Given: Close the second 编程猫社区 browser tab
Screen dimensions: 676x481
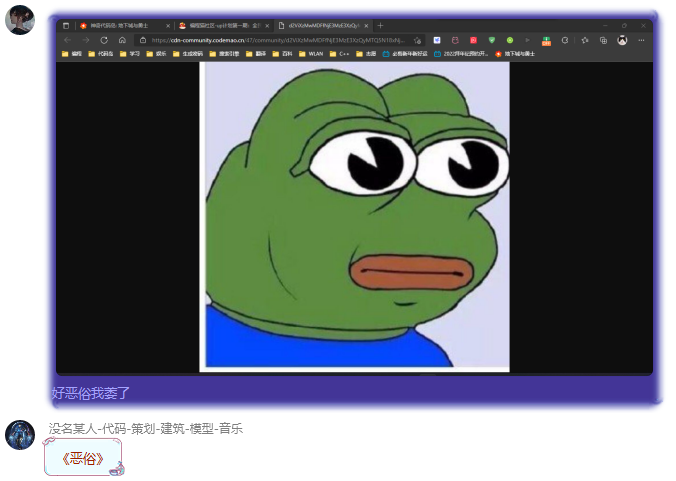Looking at the screenshot, I should pos(267,26).
